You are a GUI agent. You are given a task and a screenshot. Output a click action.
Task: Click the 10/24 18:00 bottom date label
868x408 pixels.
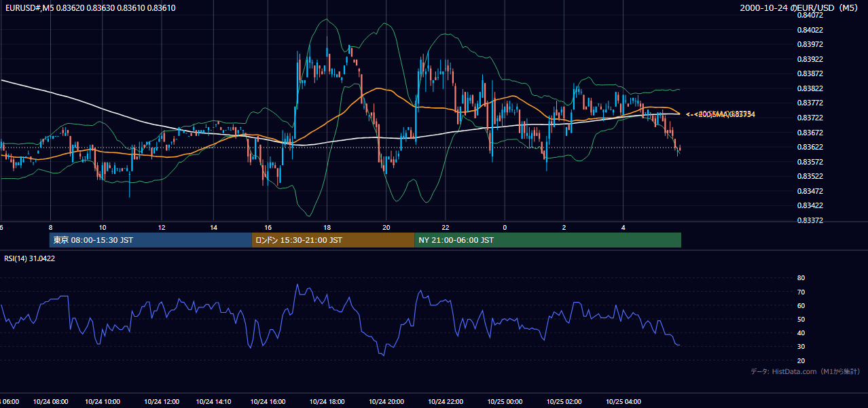tap(327, 402)
